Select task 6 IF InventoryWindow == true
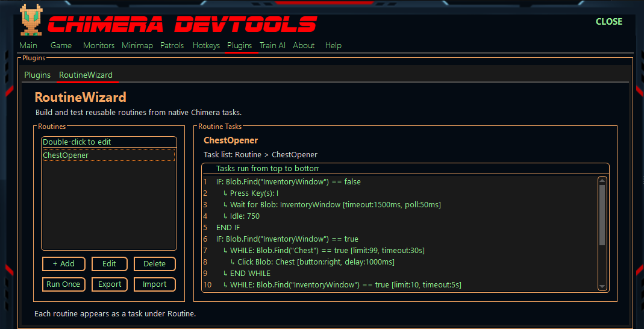Screen dimensions: 644x329 pyautogui.click(x=400, y=239)
